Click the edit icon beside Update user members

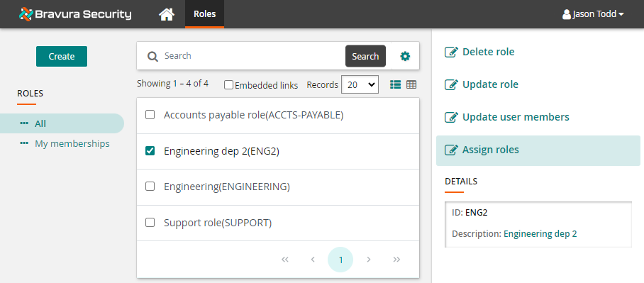click(x=451, y=117)
